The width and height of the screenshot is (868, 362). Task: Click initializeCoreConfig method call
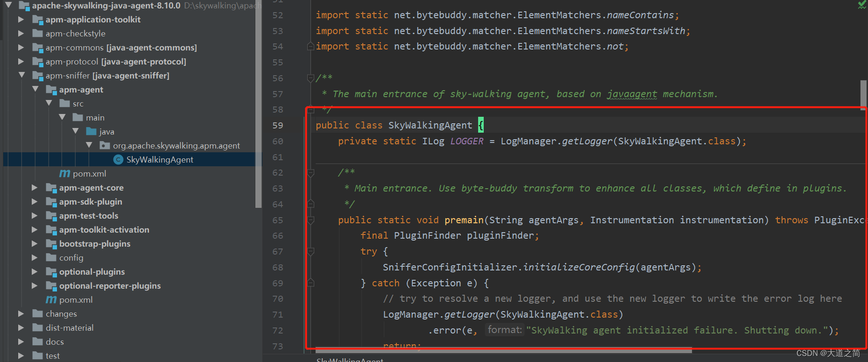(x=579, y=267)
